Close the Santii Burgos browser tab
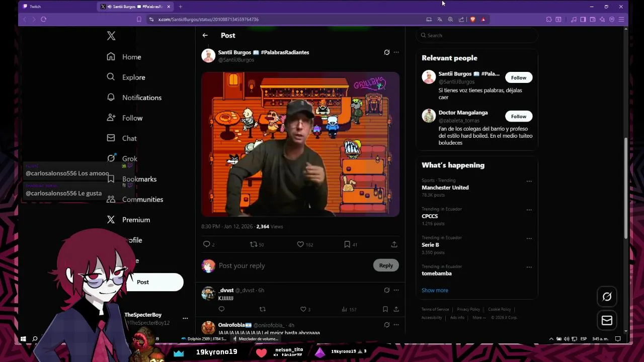 coord(169,7)
